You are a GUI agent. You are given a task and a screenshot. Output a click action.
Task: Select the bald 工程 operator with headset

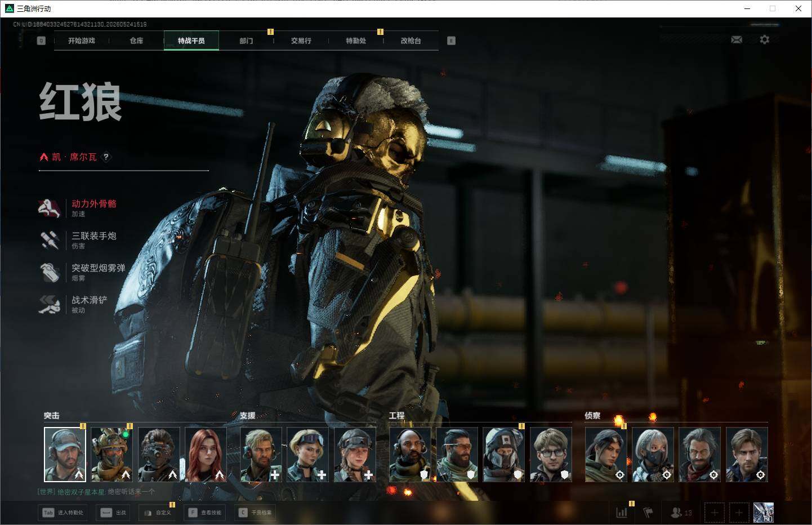pyautogui.click(x=410, y=455)
